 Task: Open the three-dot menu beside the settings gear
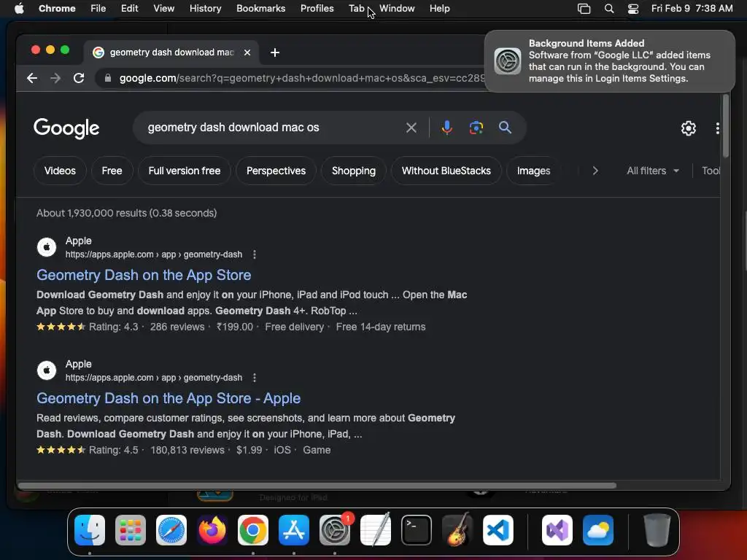click(718, 128)
